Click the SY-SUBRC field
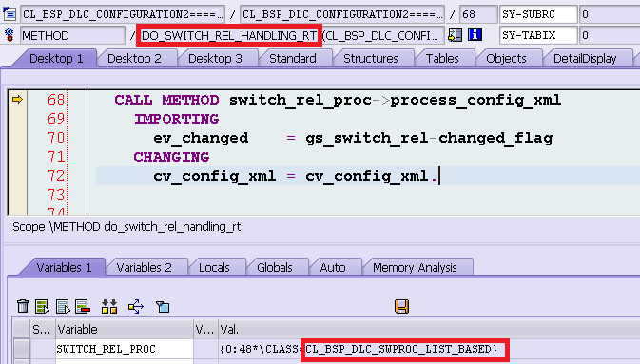Image resolution: width=640 pixels, height=364 pixels. coord(538,14)
